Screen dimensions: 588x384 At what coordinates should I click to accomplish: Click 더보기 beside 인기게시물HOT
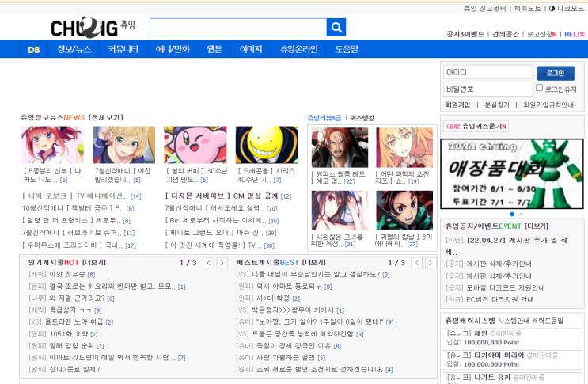pyautogui.click(x=93, y=263)
